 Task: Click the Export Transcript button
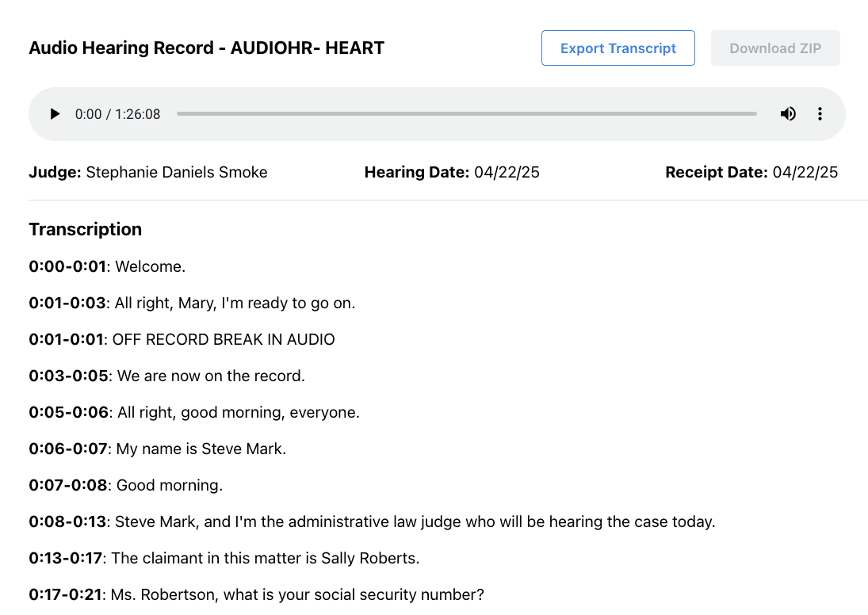618,48
